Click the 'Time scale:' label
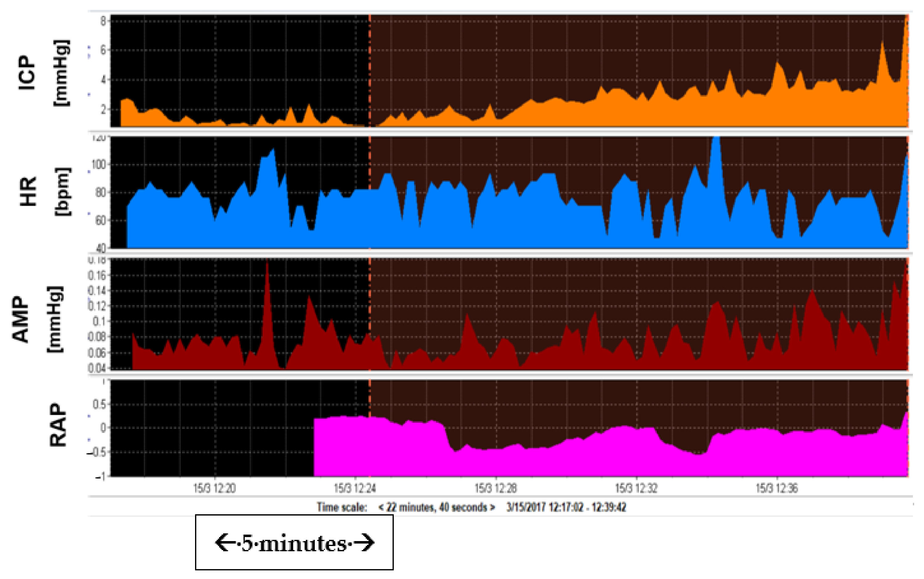924x579 pixels. coord(341,507)
